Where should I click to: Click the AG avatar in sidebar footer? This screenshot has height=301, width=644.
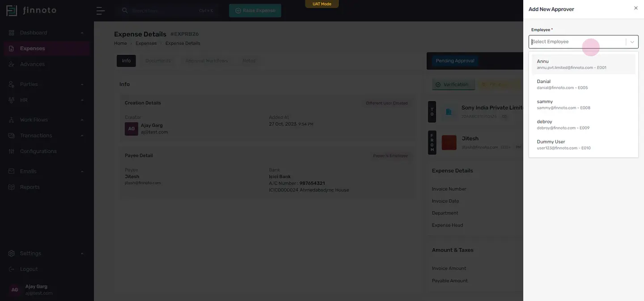click(x=15, y=290)
